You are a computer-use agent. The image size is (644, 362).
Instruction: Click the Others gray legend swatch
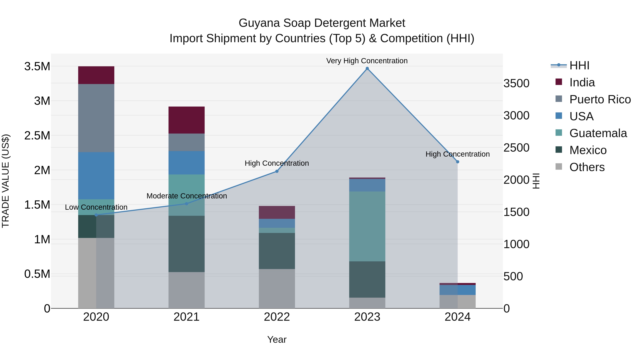[x=558, y=167]
